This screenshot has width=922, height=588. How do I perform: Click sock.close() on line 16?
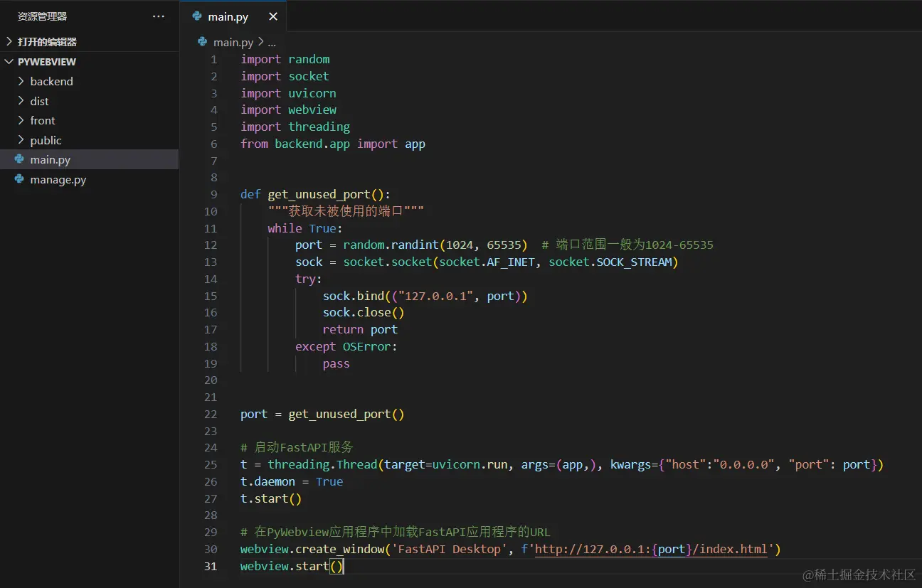(x=364, y=313)
